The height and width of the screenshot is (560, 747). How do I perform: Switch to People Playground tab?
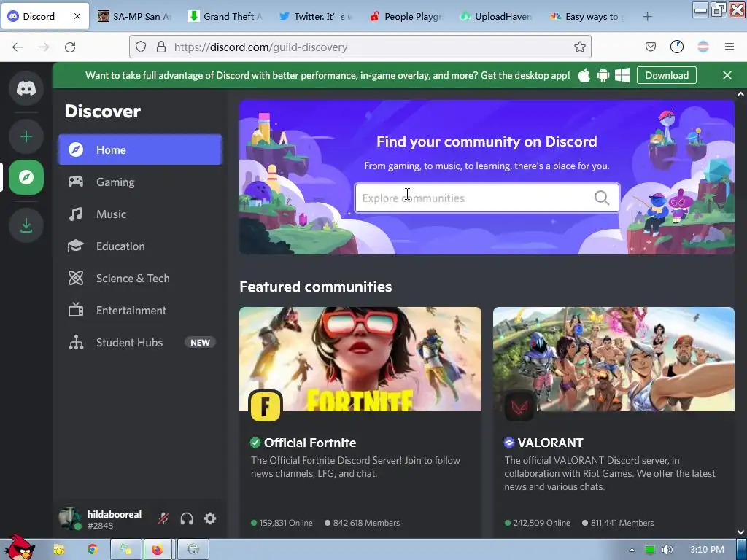click(406, 16)
